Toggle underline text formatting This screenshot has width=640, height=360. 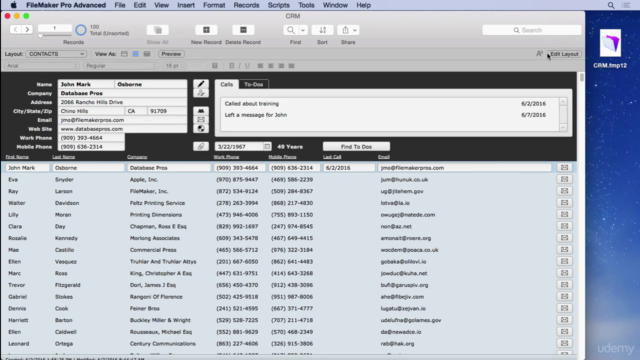(247, 66)
